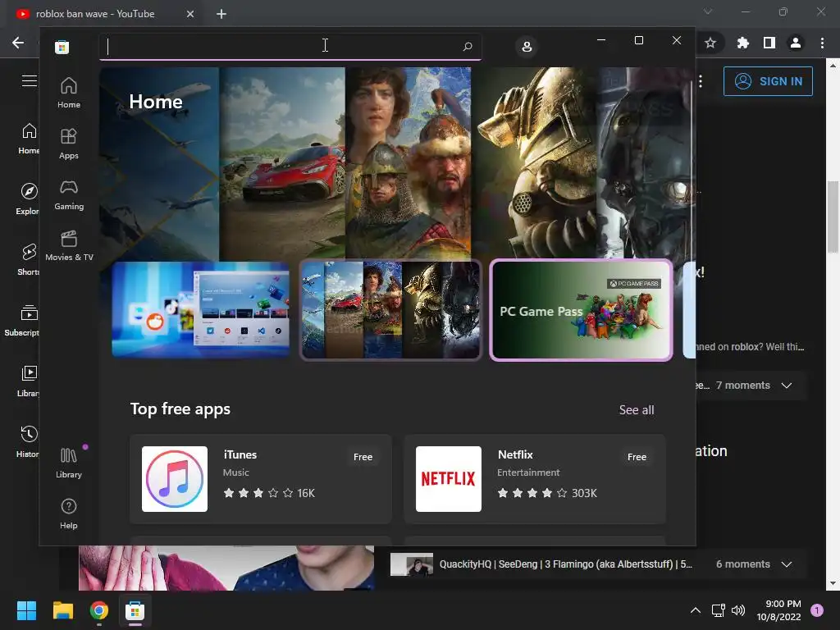The width and height of the screenshot is (840, 630).
Task: Click the Free button for iTunes
Action: pyautogui.click(x=363, y=457)
